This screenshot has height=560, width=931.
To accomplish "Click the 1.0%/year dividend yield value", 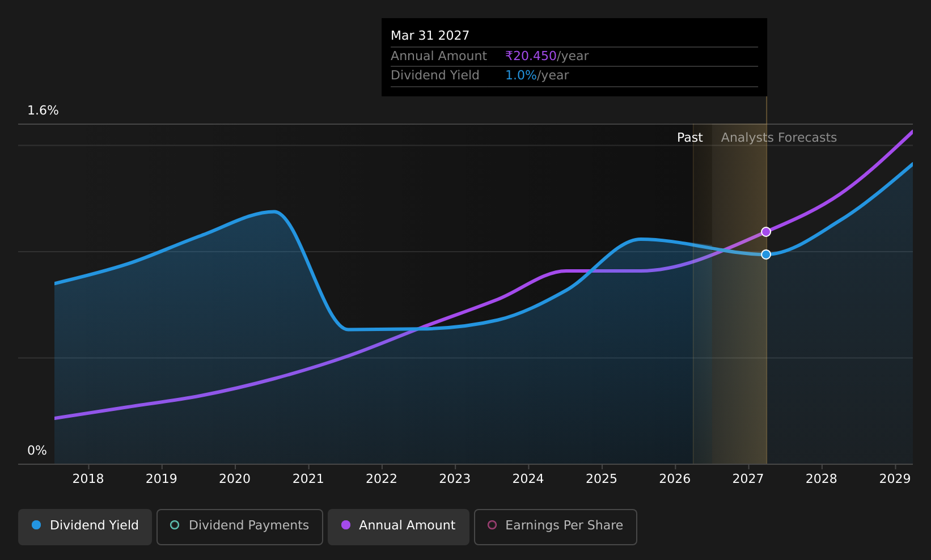I will (537, 75).
